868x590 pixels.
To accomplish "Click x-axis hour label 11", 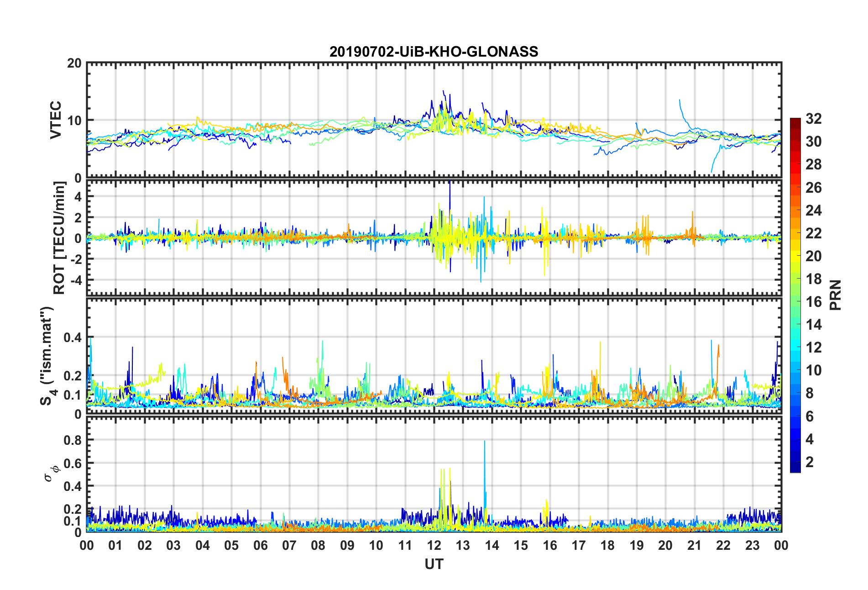I will tap(405, 545).
